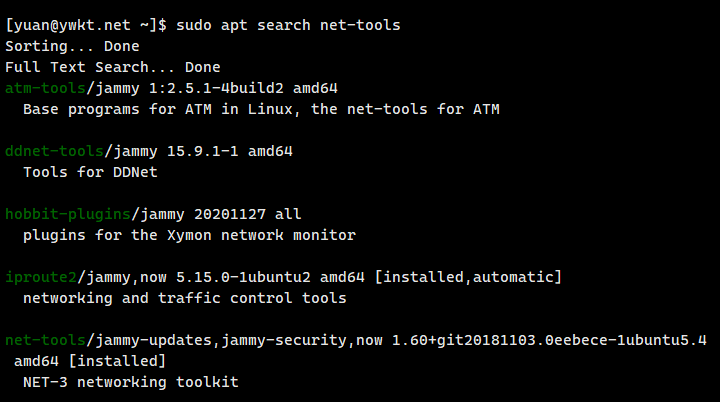Screen dimensions: 720x402
Task: Click the [yuan@ywkt.net ~]$ prompt
Action: [86, 25]
